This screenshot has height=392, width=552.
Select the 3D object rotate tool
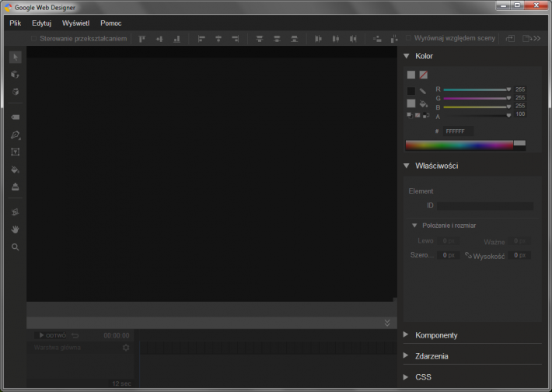(x=15, y=75)
